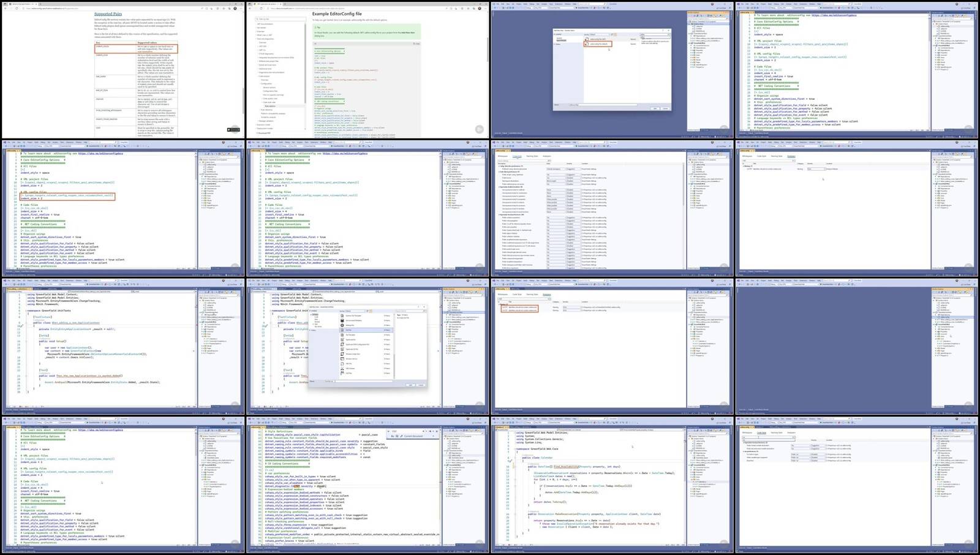Select the insert_final_newline key cell
This screenshot has width=980, height=555.
(116, 122)
